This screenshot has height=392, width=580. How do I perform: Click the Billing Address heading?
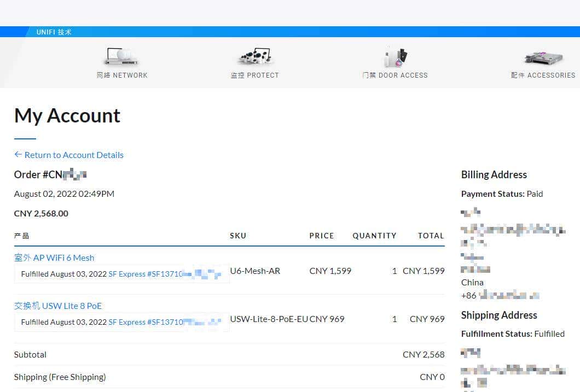point(494,174)
